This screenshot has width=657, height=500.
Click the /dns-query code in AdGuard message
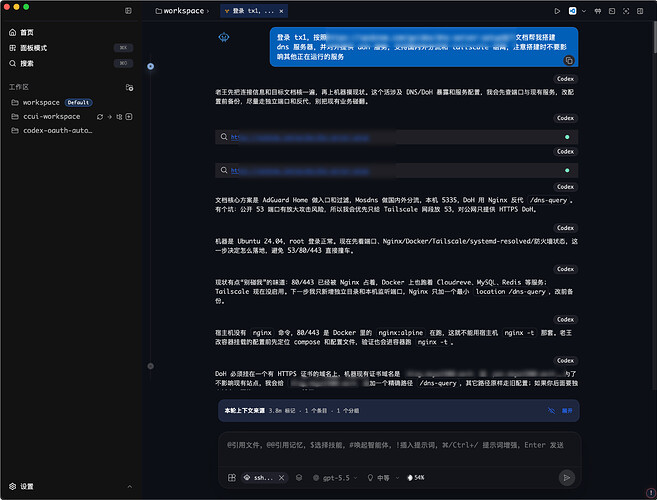click(548, 200)
